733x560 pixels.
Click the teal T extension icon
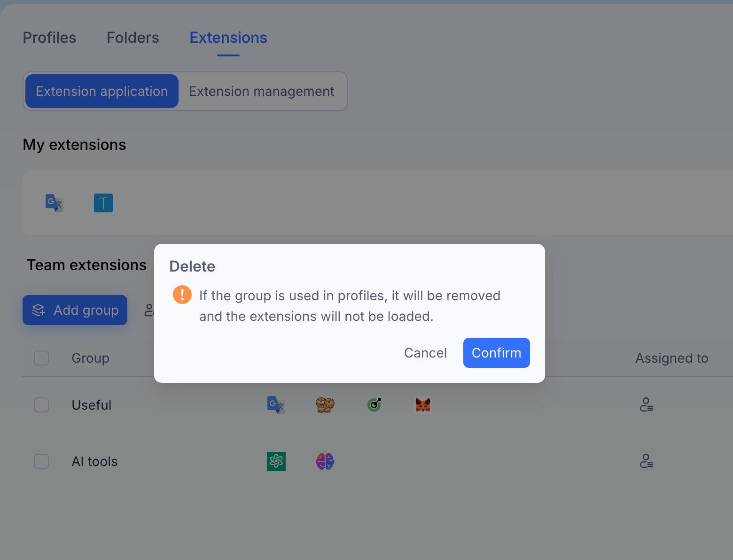click(x=103, y=203)
